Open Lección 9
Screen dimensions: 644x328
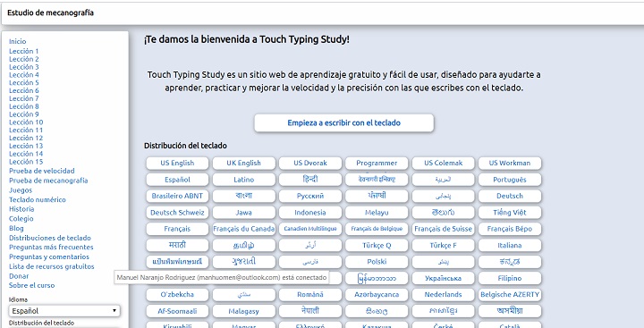coord(24,114)
